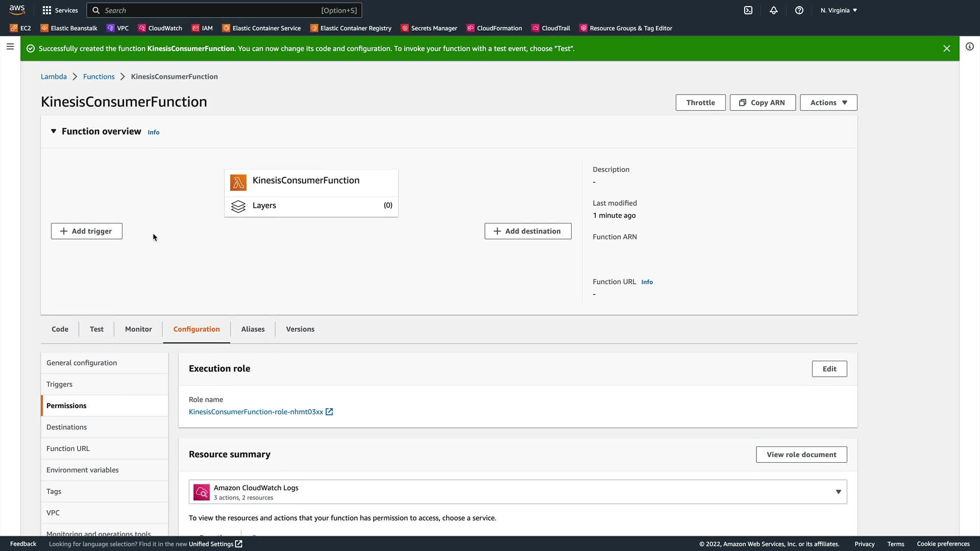Click the Lambda function icon in diagram

[238, 182]
